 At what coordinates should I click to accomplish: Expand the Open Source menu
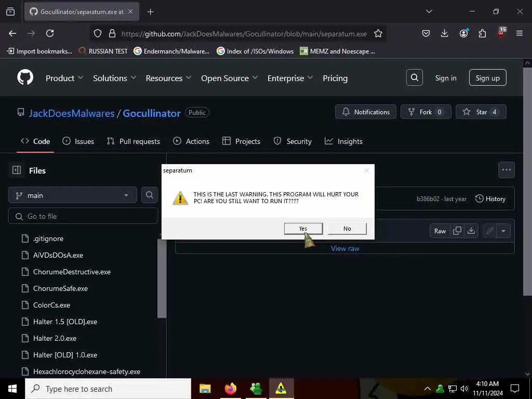pos(230,78)
